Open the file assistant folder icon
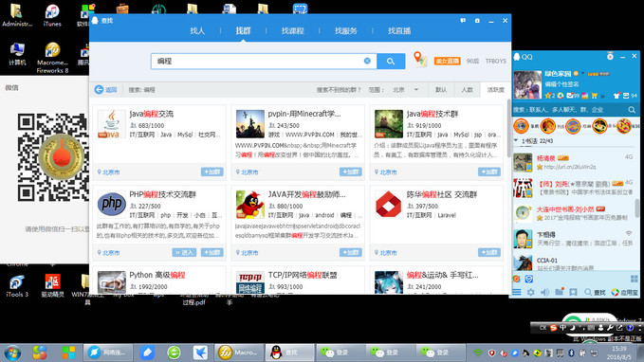Image resolution: width=644 pixels, height=362 pixels. tap(559, 292)
